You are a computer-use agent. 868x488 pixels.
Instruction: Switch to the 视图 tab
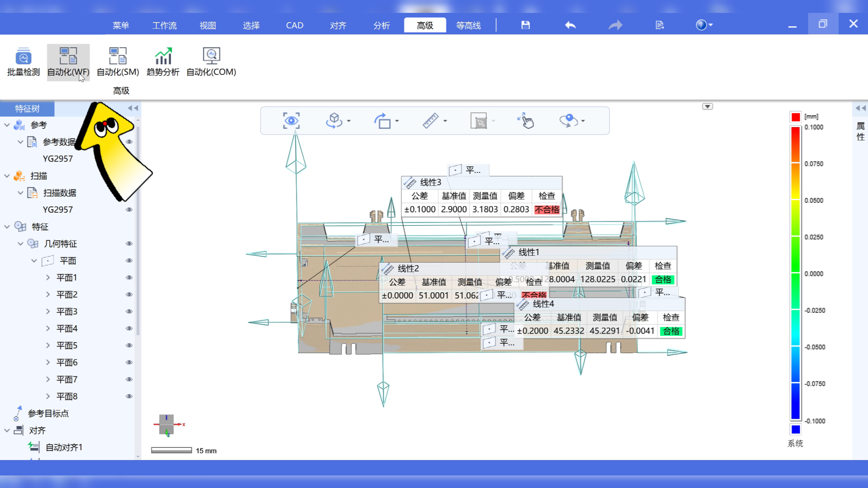[x=208, y=25]
